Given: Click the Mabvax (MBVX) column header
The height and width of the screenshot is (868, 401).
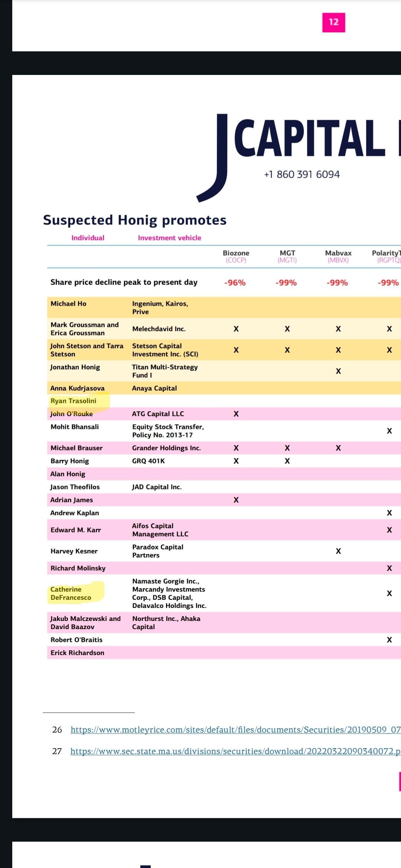Looking at the screenshot, I should 338,256.
